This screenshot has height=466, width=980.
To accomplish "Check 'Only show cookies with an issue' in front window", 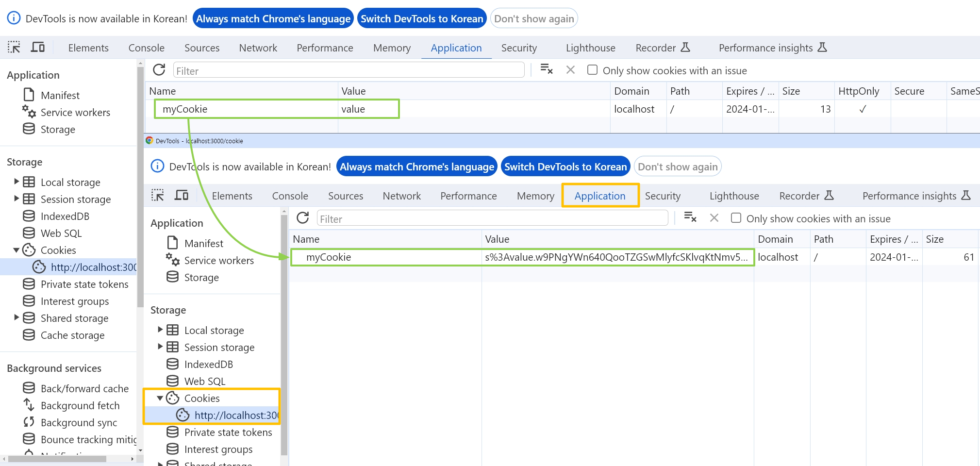I will (x=736, y=218).
